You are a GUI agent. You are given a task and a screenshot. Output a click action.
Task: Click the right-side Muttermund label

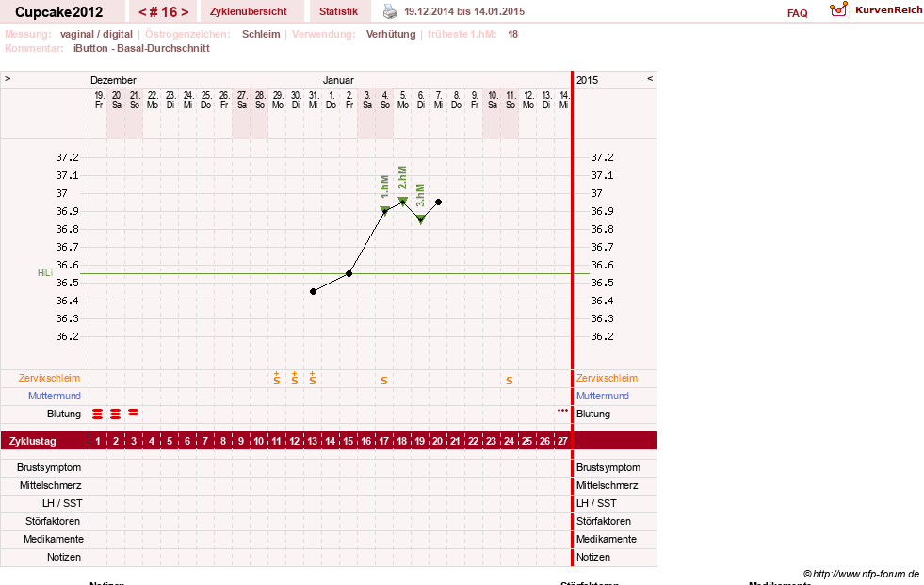click(x=603, y=396)
